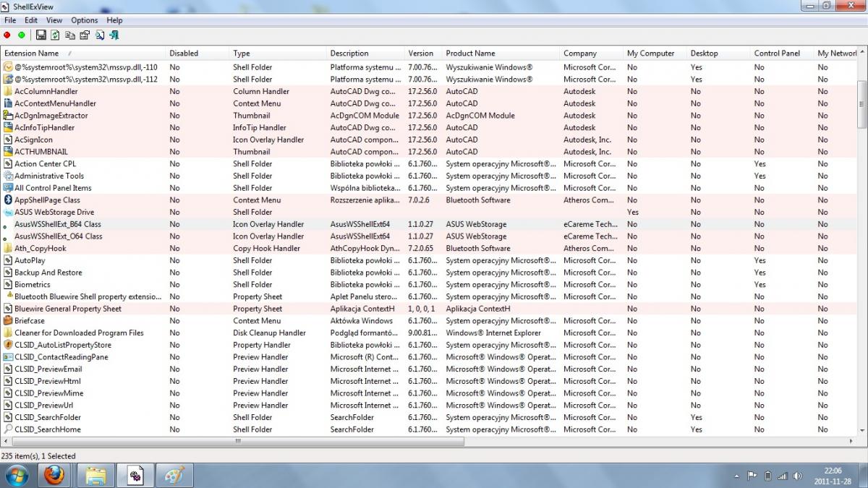The height and width of the screenshot is (488, 868).
Task: Click the shield icon beside CLSID_AutoListPropertyStore
Action: click(8, 345)
